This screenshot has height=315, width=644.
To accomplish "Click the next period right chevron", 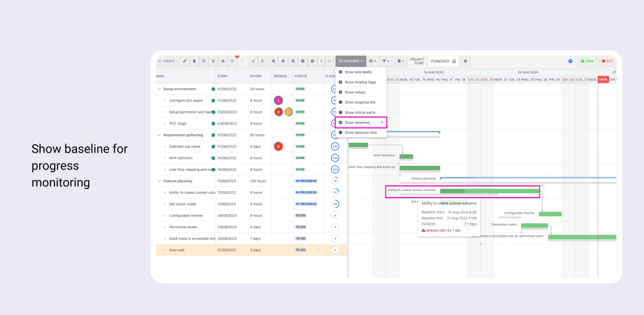I will coord(329,61).
